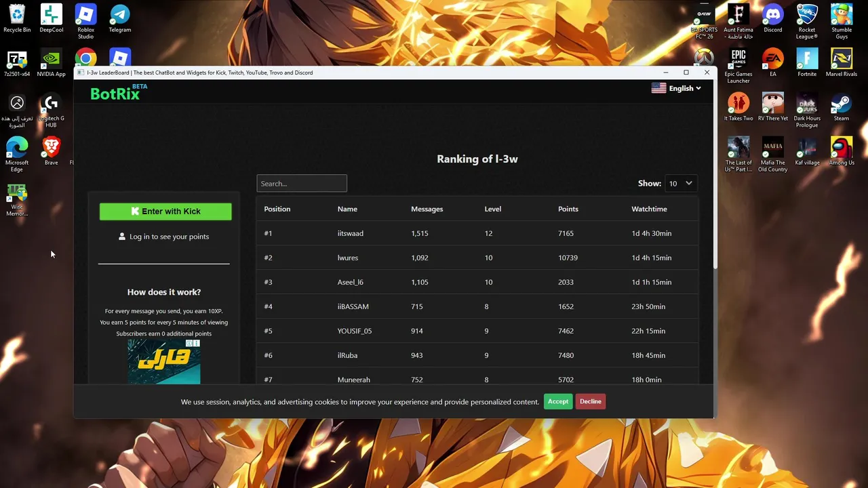Viewport: 868px width, 488px height.
Task: Open Roblox Studio desktop shortcut
Action: (x=85, y=22)
